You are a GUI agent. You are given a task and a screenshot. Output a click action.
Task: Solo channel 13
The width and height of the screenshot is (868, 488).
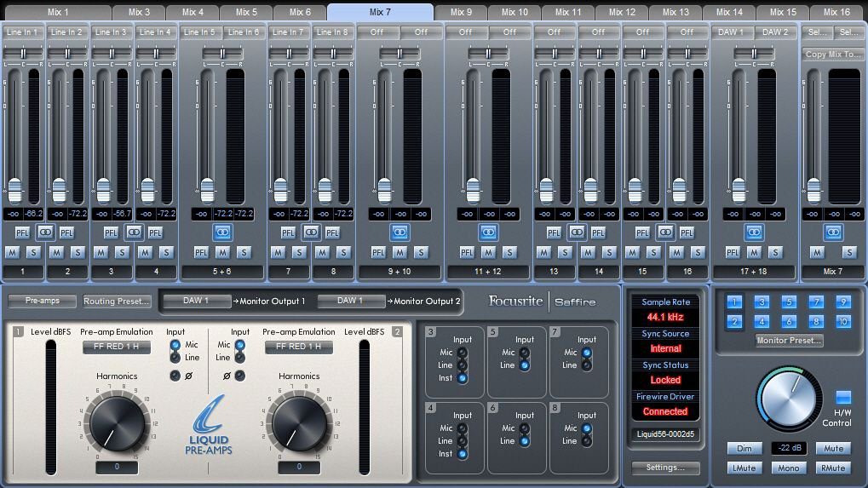point(565,252)
